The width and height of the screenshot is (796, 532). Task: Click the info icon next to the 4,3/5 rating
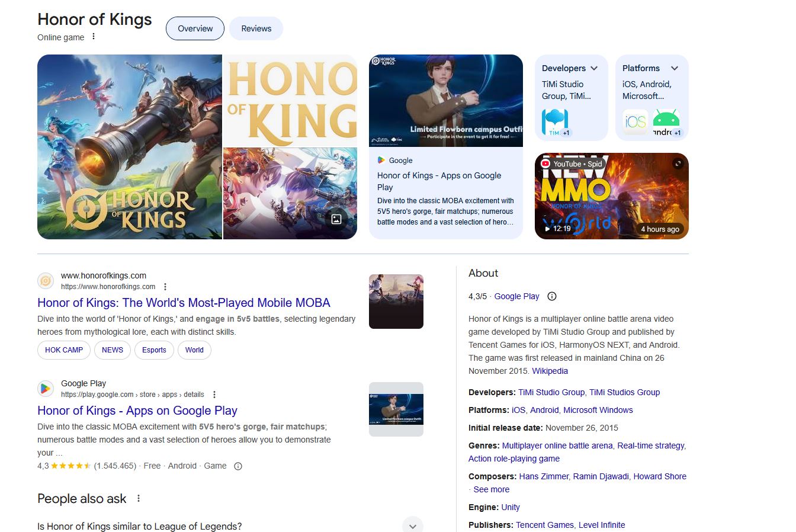(x=552, y=296)
